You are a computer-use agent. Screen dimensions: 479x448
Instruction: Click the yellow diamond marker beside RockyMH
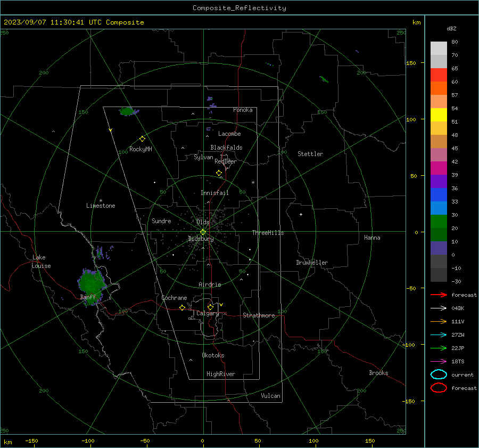(142, 139)
